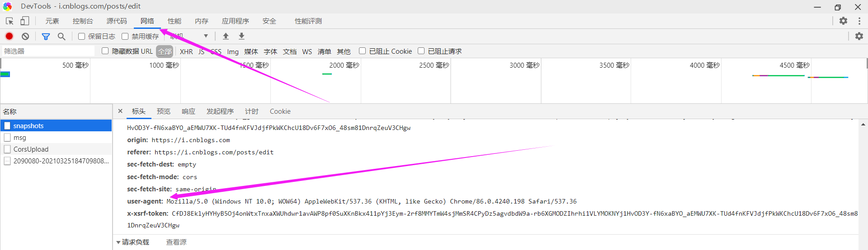868x250 pixels.
Task: Open the throttling dropdown arrow
Action: pos(206,36)
